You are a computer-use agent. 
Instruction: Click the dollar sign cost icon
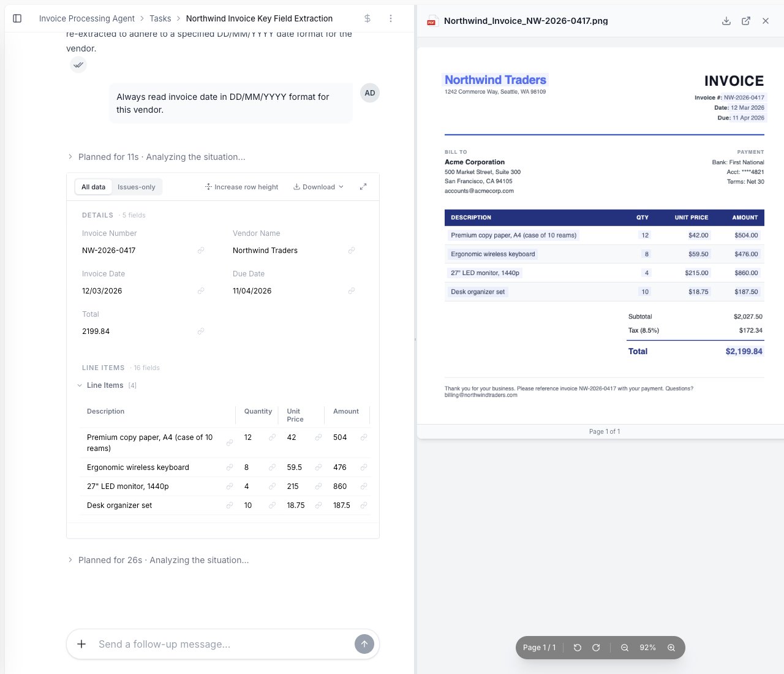click(367, 18)
